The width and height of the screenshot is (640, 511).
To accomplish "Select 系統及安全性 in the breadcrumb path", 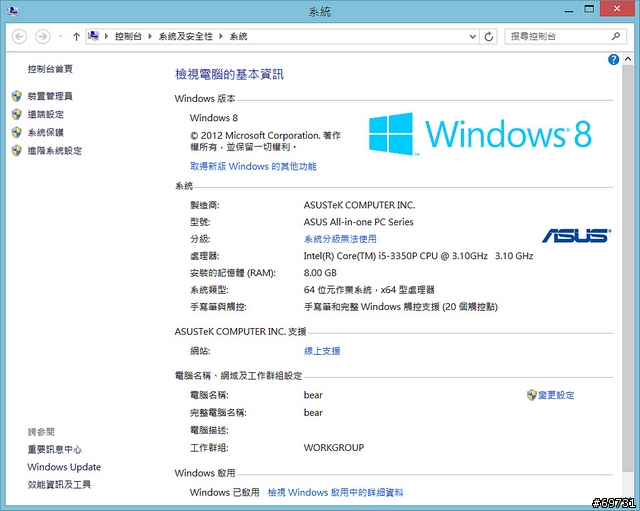I will click(x=186, y=36).
